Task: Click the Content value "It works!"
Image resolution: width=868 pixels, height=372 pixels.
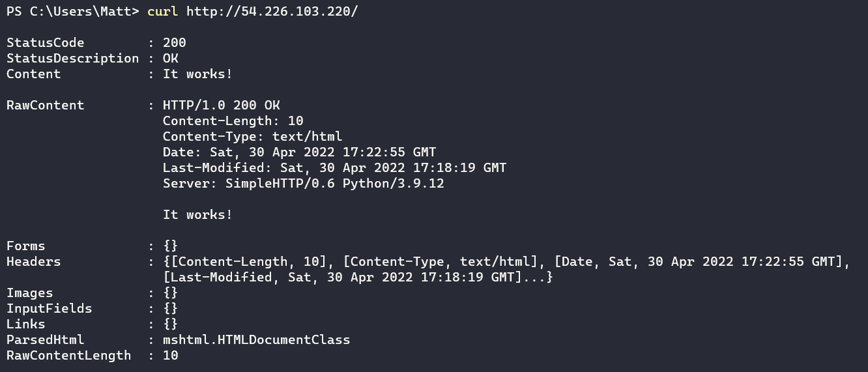Action: [x=197, y=74]
